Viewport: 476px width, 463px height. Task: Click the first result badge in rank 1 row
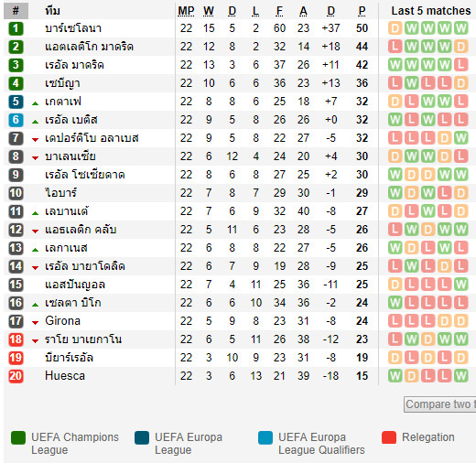395,28
